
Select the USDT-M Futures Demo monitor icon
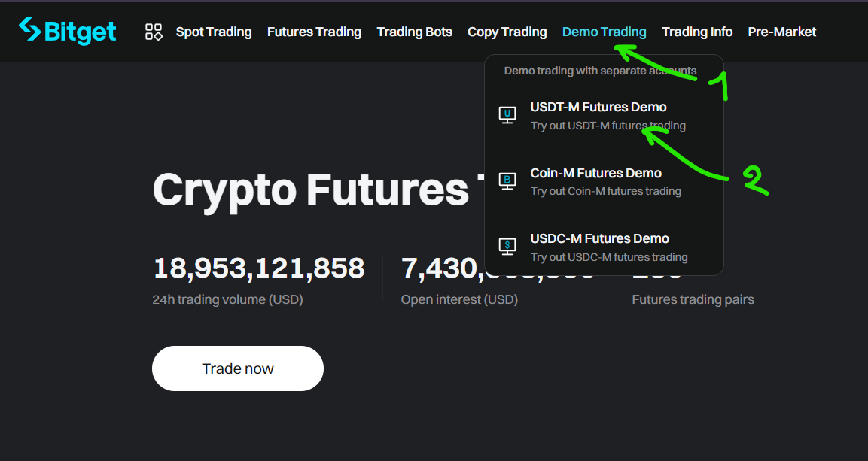[508, 114]
